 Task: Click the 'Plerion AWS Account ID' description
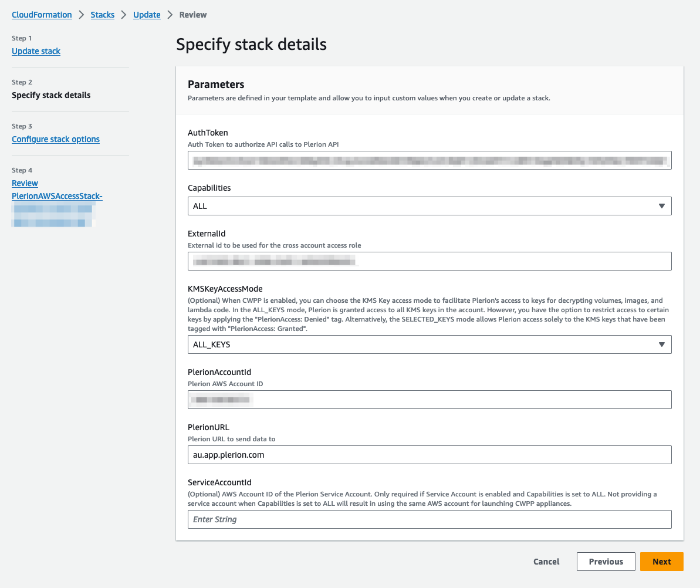[225, 384]
